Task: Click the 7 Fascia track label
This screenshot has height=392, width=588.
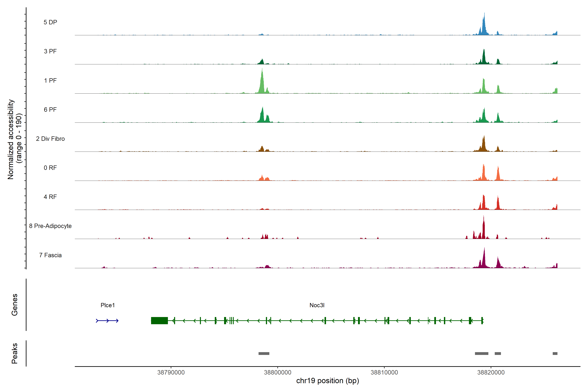Action: [50, 255]
